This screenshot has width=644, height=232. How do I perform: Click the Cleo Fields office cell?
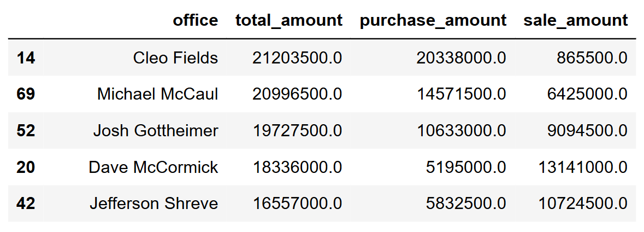click(x=175, y=57)
